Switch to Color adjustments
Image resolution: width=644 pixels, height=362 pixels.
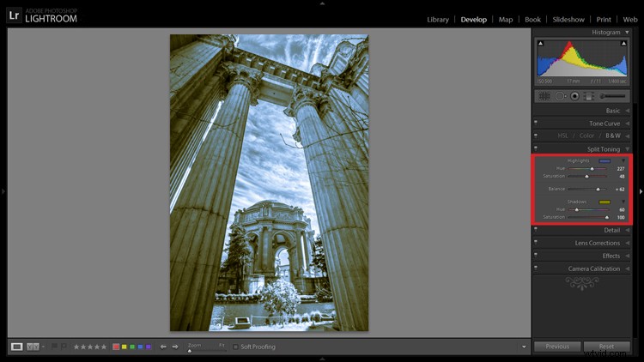pyautogui.click(x=586, y=136)
